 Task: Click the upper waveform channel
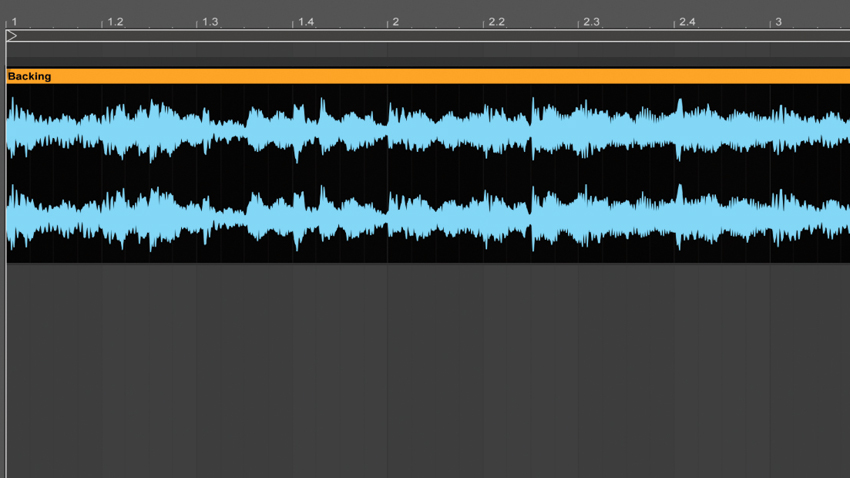(428, 130)
